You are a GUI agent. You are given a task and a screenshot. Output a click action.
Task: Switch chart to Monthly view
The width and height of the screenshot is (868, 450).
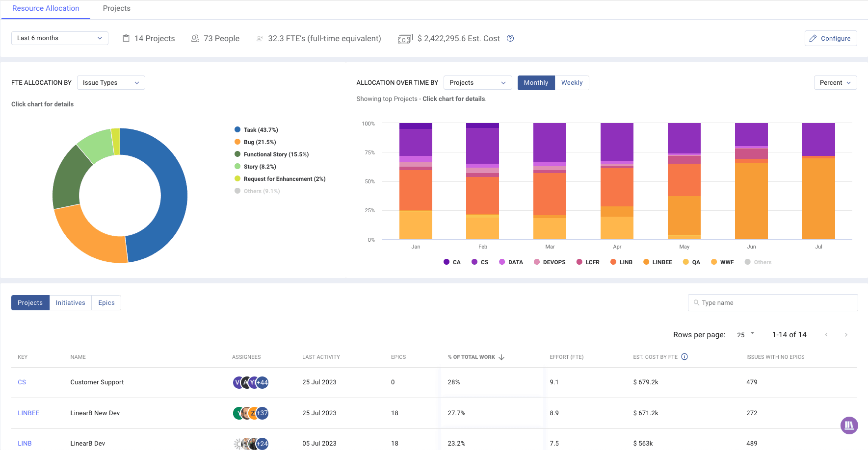click(x=536, y=83)
